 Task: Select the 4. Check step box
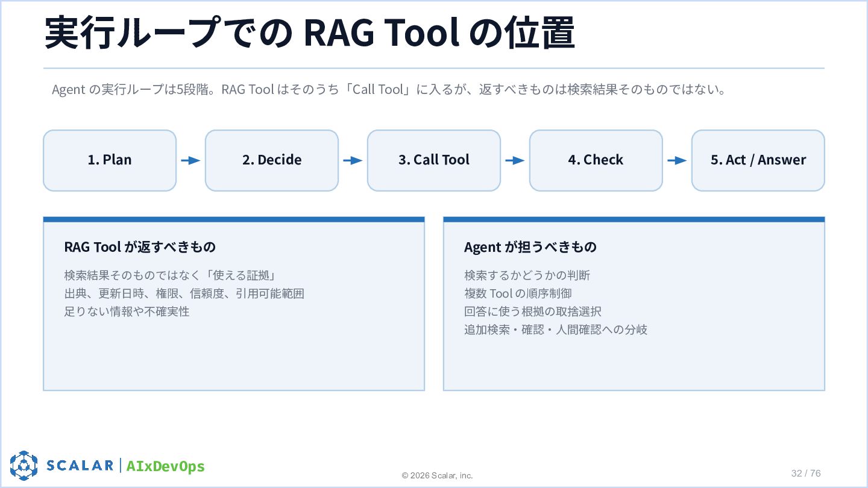[x=596, y=160]
